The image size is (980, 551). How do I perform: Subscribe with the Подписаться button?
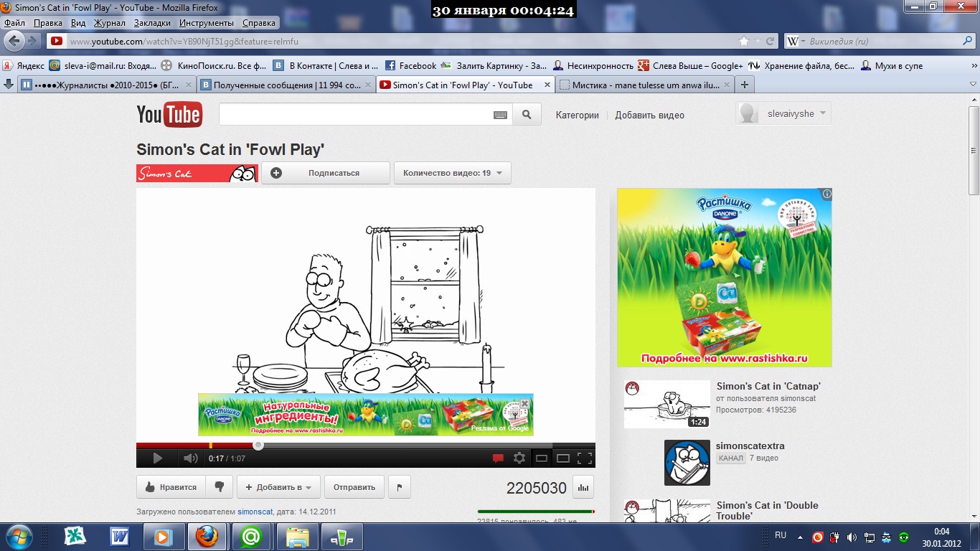click(326, 173)
